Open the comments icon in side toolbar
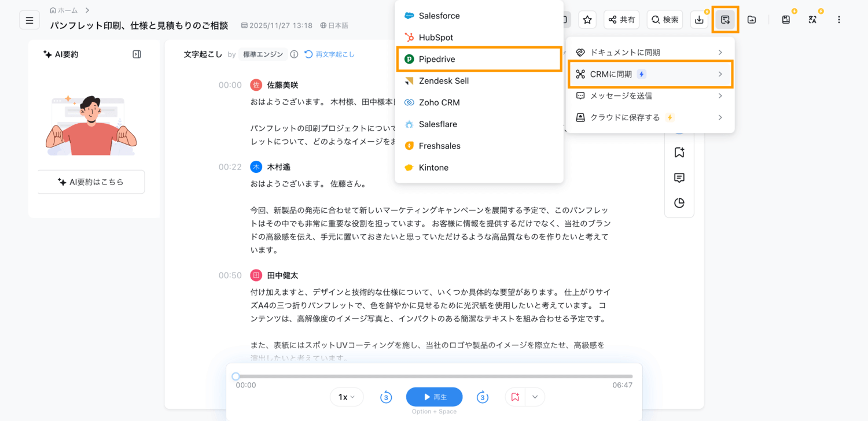This screenshot has height=421, width=868. (x=679, y=178)
